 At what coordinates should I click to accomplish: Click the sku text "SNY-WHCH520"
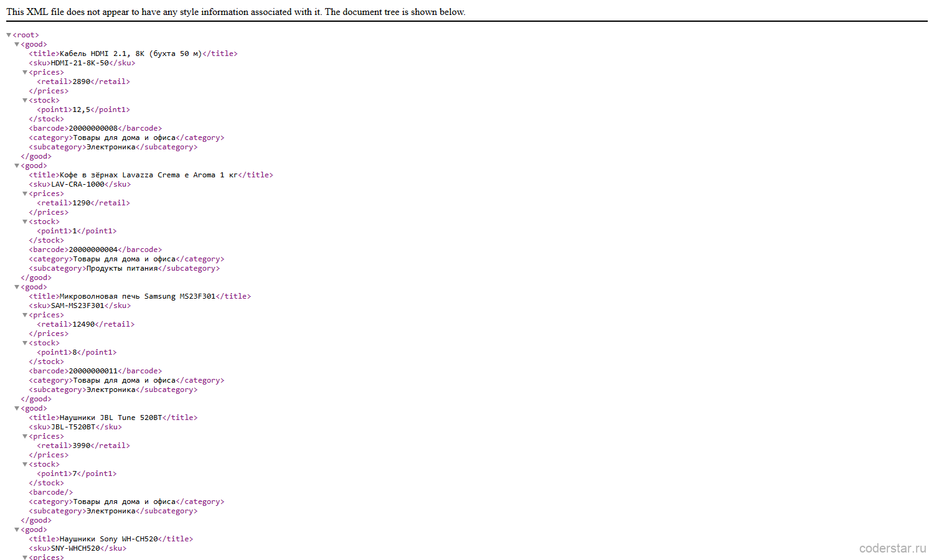pyautogui.click(x=76, y=548)
